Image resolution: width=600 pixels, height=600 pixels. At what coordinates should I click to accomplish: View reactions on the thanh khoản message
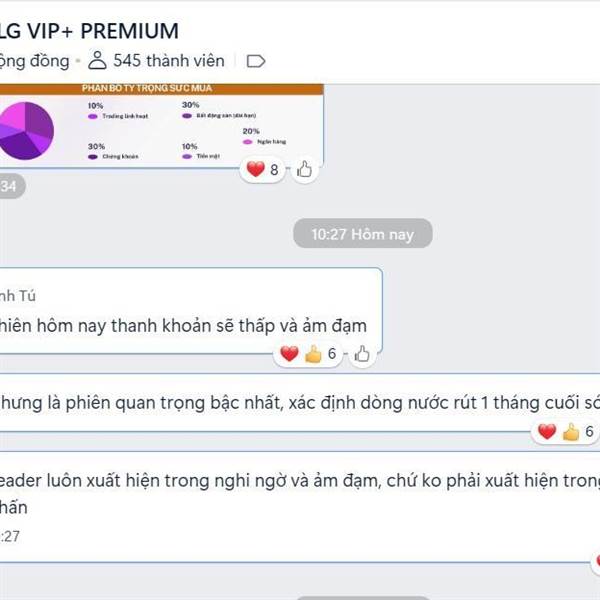click(308, 354)
